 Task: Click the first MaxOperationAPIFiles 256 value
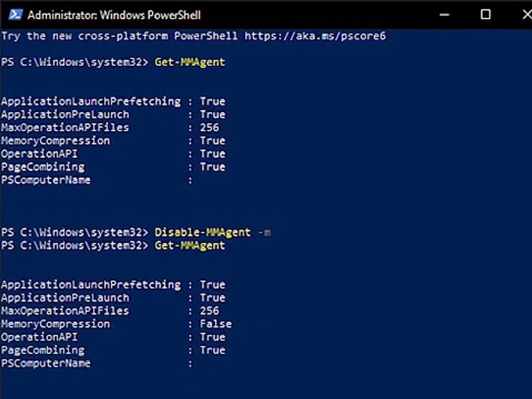[x=209, y=127]
